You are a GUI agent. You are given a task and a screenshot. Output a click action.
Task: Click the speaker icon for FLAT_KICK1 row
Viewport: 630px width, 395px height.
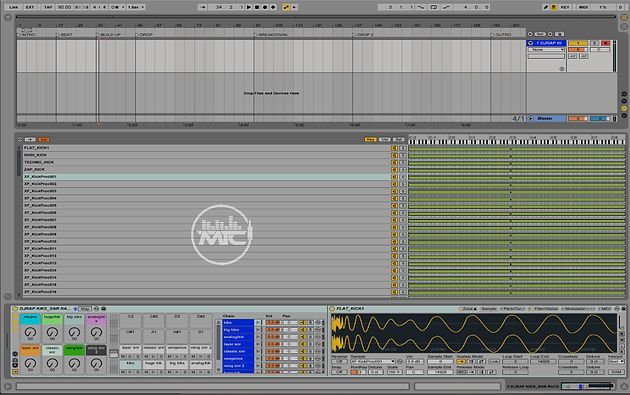tap(395, 148)
